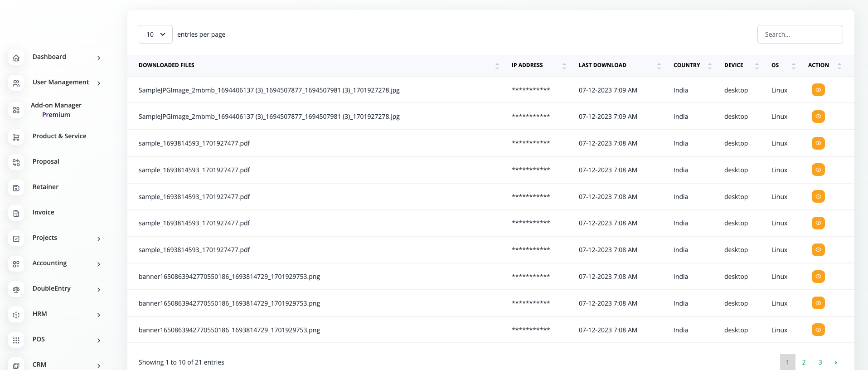
Task: Expand the HRM menu chevron
Action: click(98, 315)
